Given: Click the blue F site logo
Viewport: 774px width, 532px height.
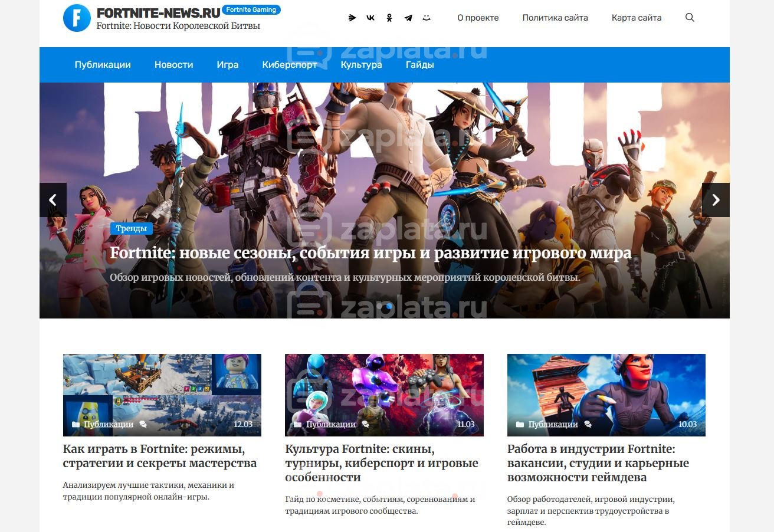Looking at the screenshot, I should pos(77,18).
